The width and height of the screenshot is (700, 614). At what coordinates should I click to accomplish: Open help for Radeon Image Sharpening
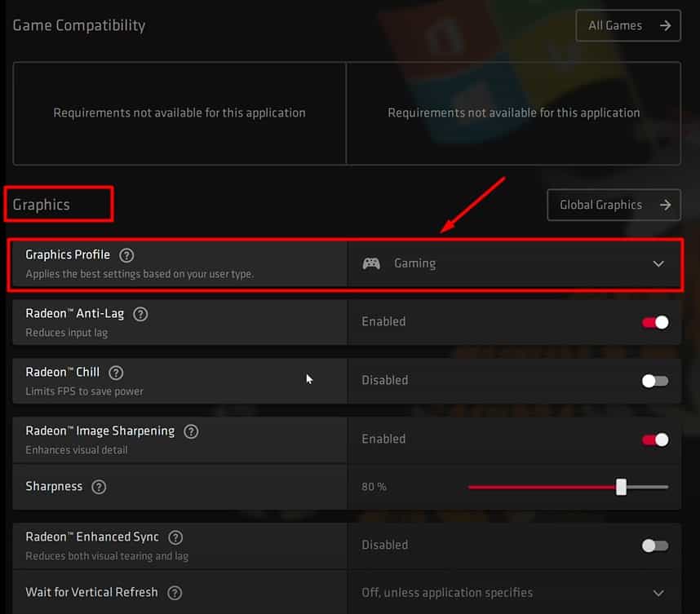(191, 431)
